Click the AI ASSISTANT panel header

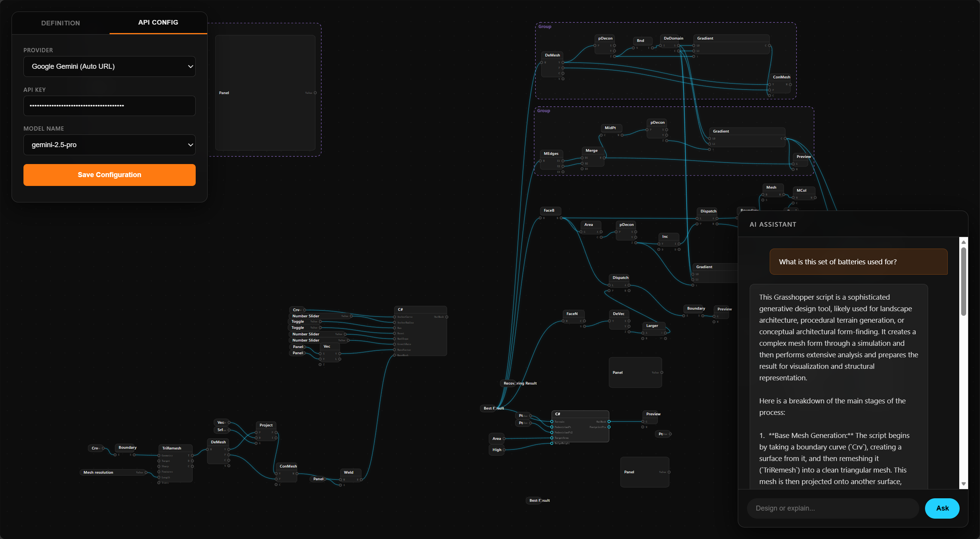(853, 224)
